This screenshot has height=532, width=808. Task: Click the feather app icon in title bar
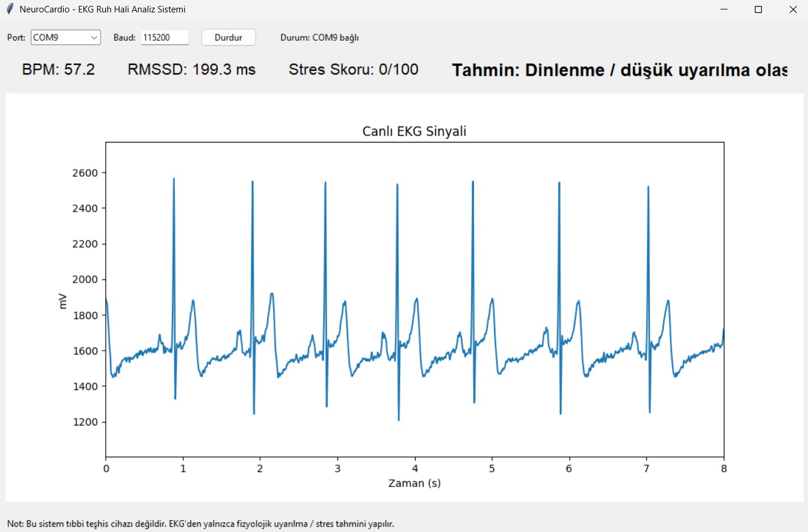(9, 9)
